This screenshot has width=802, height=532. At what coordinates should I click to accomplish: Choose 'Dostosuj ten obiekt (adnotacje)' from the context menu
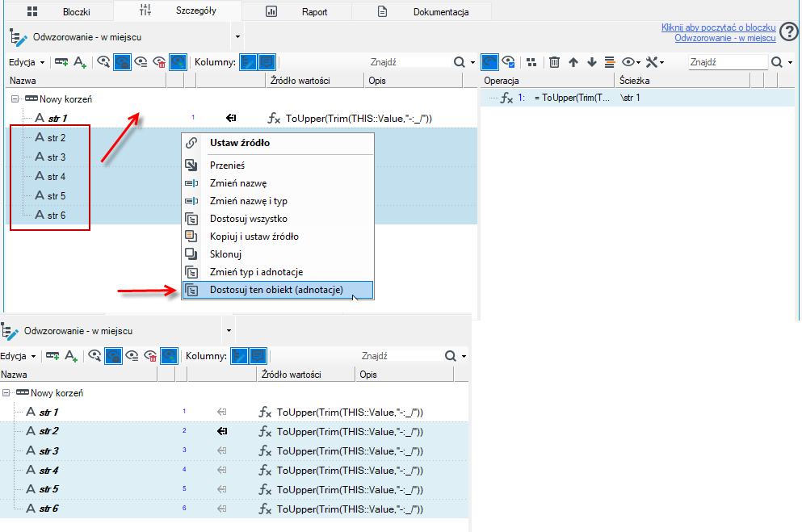(x=278, y=291)
